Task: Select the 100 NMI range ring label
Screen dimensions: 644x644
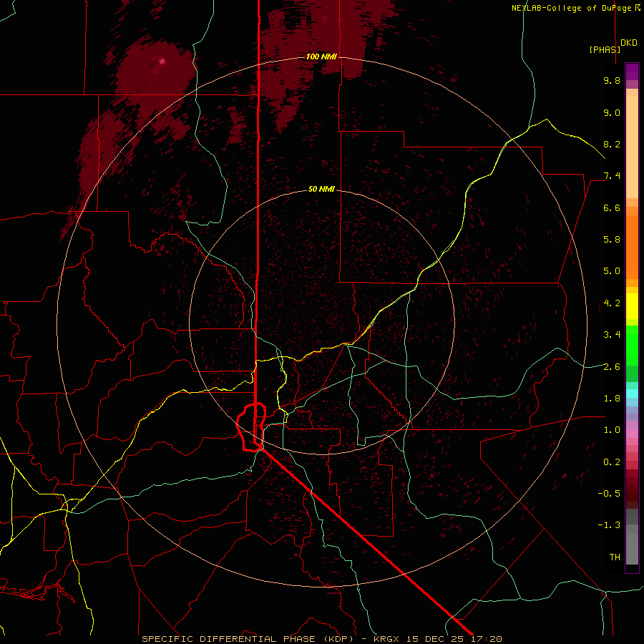Action: 321,57
